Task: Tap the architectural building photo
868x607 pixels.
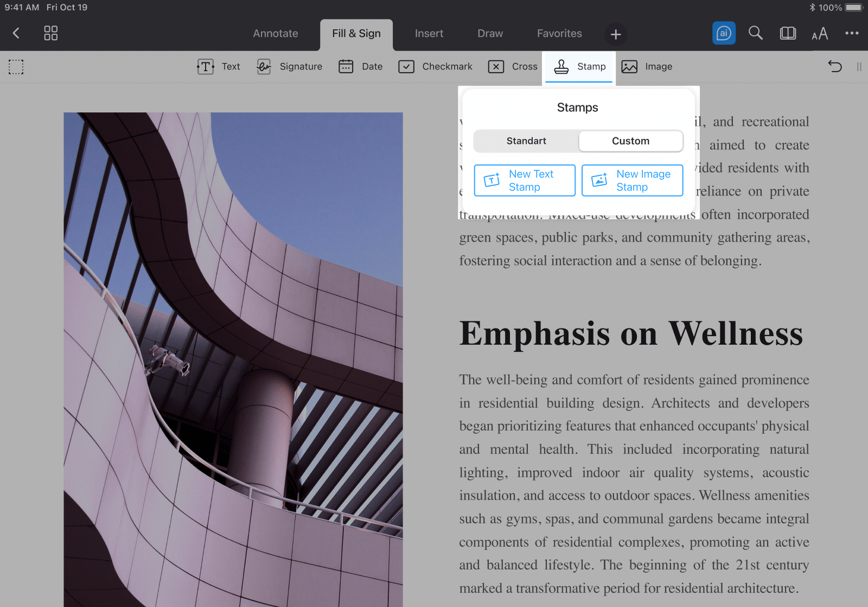Action: tap(233, 358)
